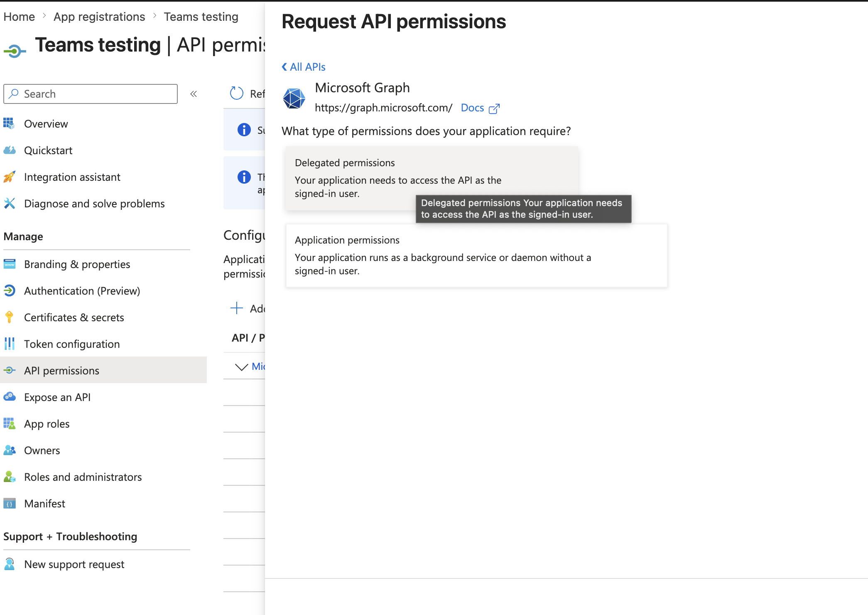Click the Manage section header
This screenshot has height=615, width=868.
tap(23, 236)
